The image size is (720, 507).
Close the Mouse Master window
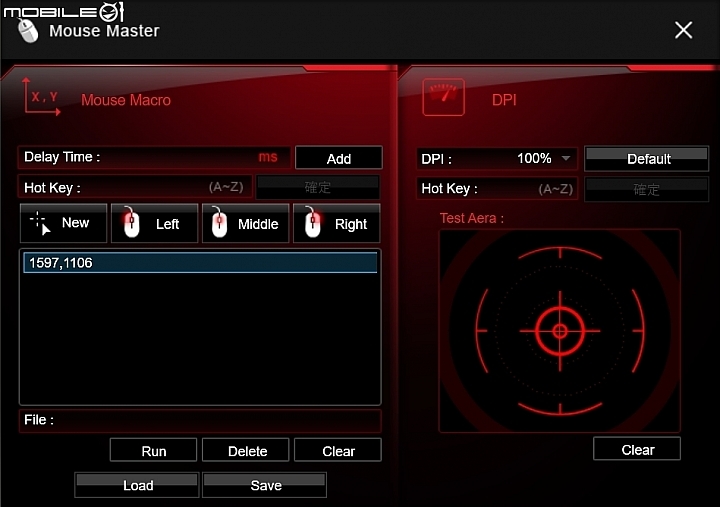tap(683, 30)
